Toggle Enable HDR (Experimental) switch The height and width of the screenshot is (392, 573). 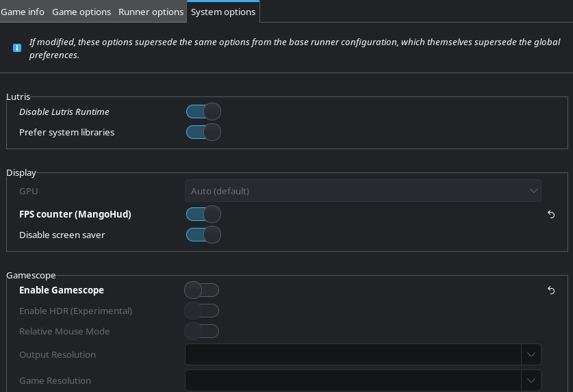(202, 311)
